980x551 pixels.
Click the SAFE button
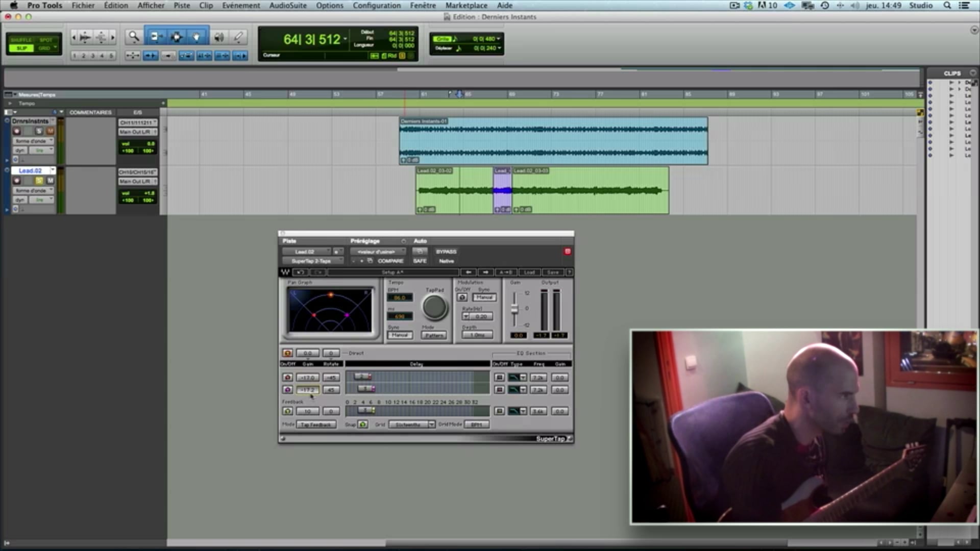[420, 261]
